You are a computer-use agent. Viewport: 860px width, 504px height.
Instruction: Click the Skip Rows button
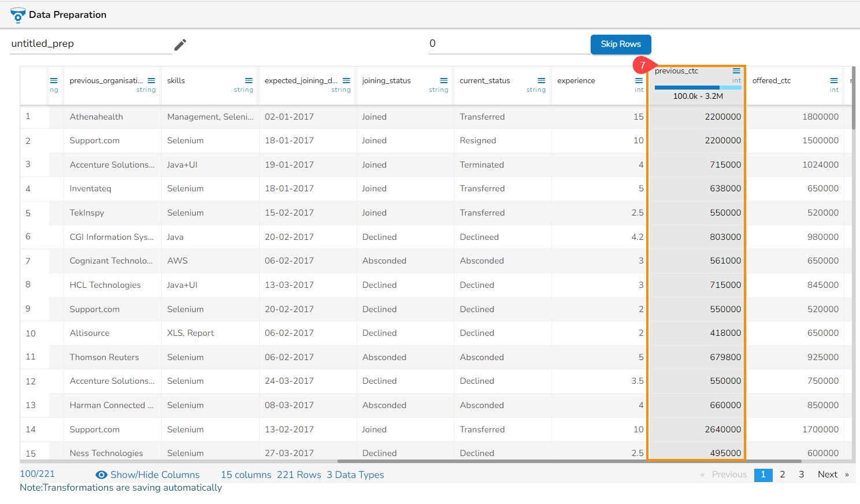click(x=621, y=44)
